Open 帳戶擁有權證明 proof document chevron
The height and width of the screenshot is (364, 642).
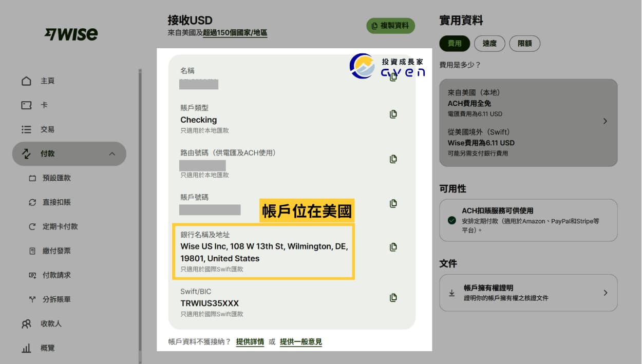[x=605, y=293]
